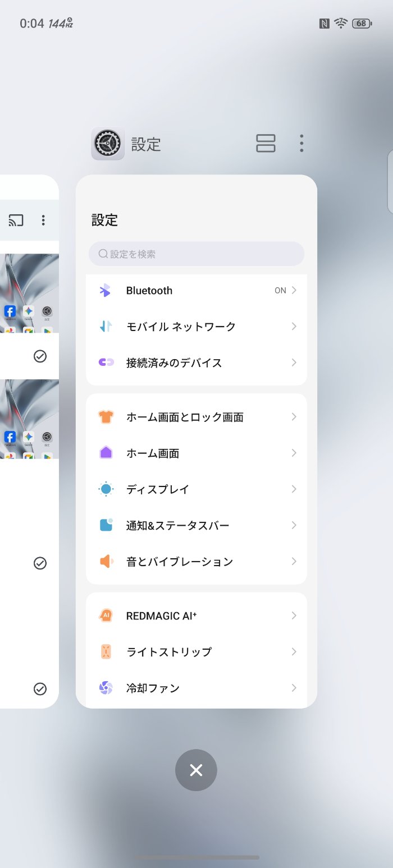Tap the 冷却ファン fan icon
The height and width of the screenshot is (868, 393).
pos(106,688)
